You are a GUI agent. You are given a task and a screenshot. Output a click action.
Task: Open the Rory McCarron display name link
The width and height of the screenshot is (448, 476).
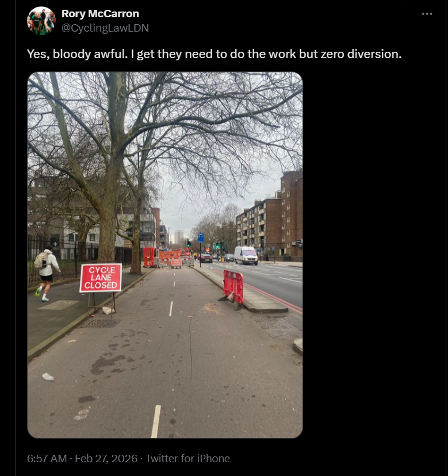click(x=100, y=14)
